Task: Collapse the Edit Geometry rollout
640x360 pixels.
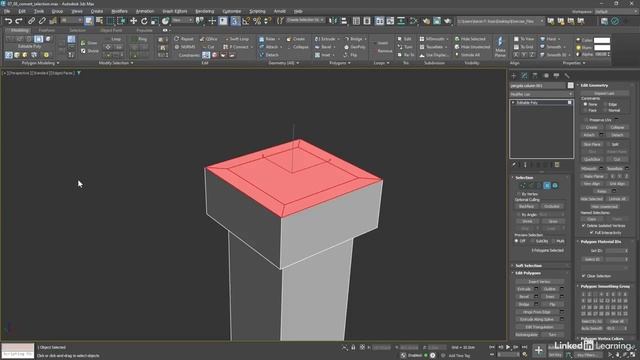Action: tap(594, 85)
